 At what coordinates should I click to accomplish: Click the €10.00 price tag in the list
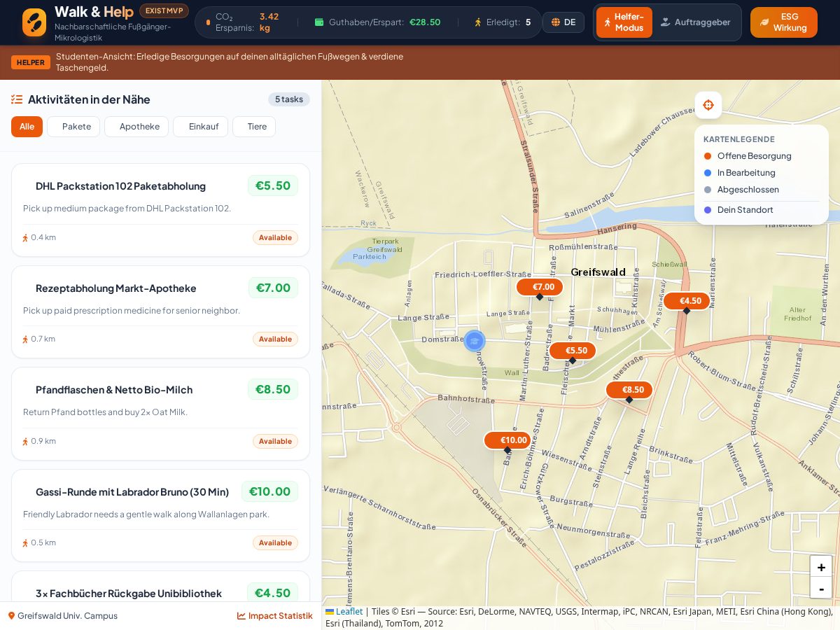coord(269,491)
